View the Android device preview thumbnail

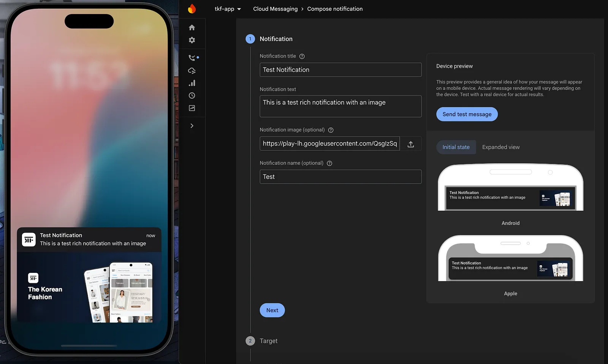pyautogui.click(x=510, y=198)
